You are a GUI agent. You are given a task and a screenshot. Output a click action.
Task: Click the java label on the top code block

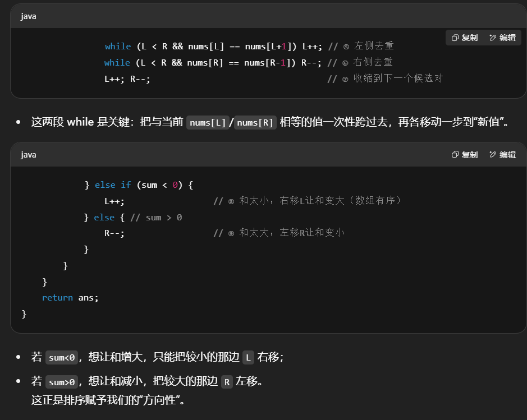coord(29,16)
